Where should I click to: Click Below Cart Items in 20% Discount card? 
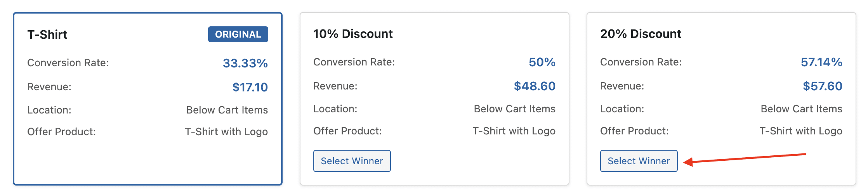tap(801, 109)
